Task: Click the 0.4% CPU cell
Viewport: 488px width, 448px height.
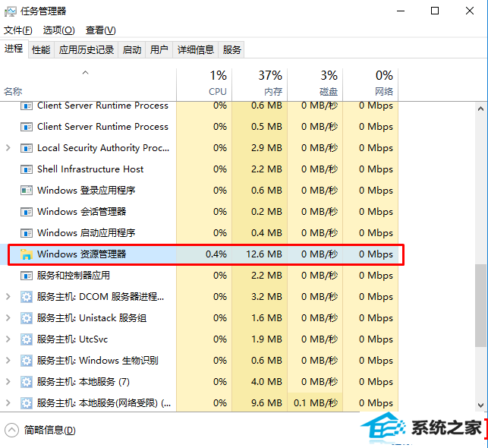Action: pos(204,254)
